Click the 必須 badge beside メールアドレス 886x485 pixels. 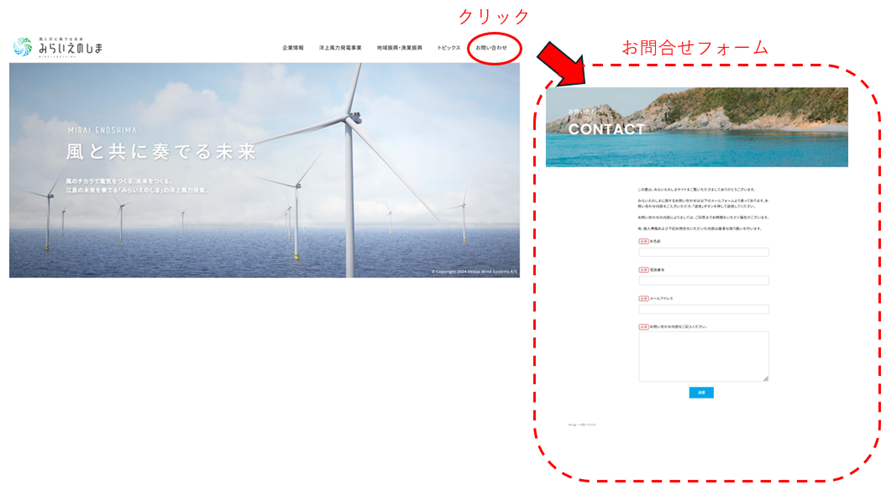643,298
